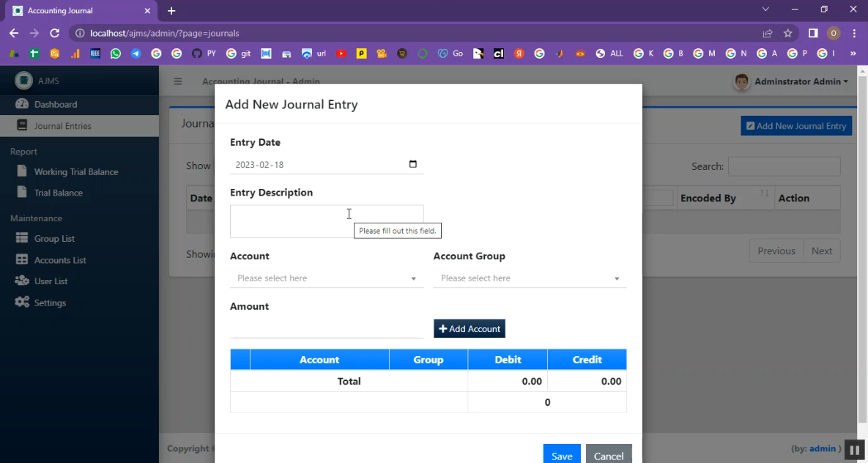Click into the Amount input field
Viewport: 868px width, 463px height.
(326, 329)
